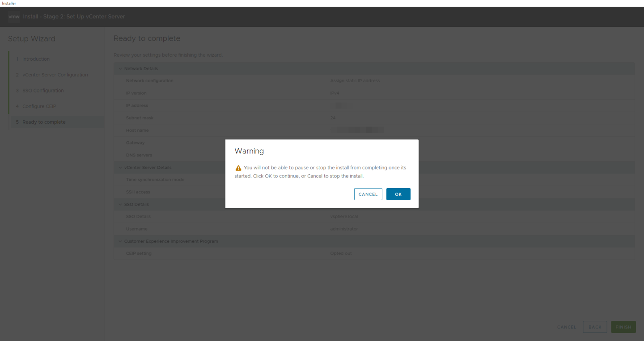Select the vCenter Server Configuration step

55,75
